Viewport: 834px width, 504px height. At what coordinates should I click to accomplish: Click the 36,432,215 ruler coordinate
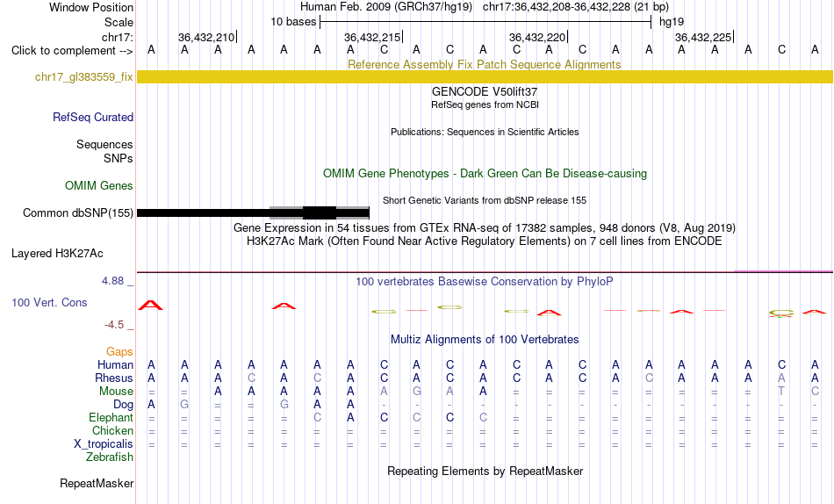372,37
